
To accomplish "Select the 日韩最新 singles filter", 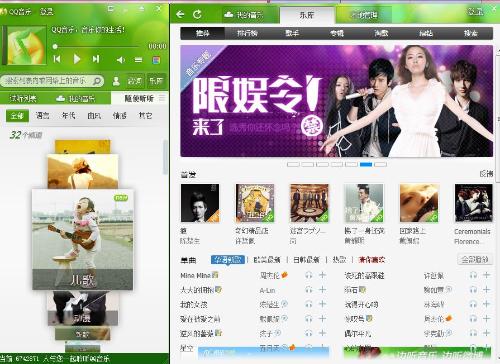I will click(306, 260).
